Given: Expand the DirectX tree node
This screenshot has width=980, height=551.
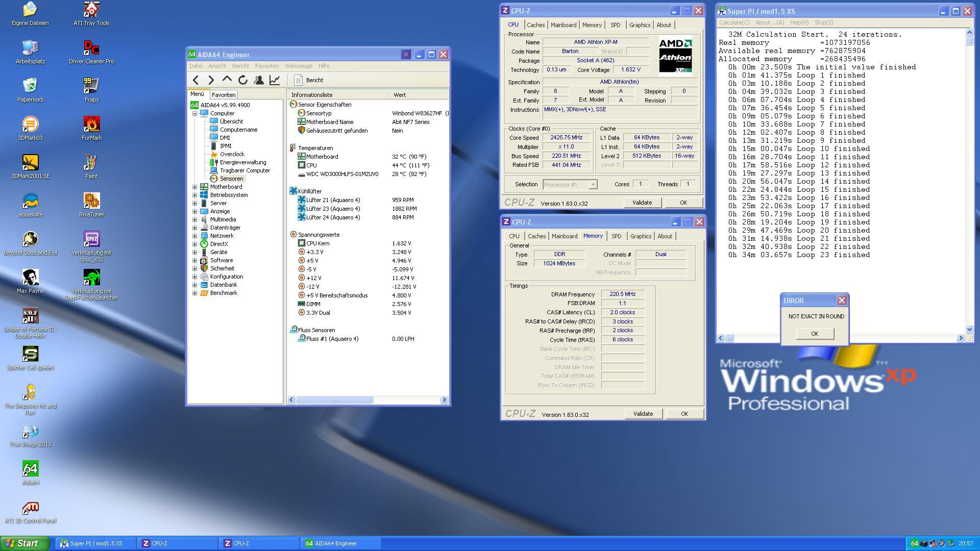Looking at the screenshot, I should point(194,244).
